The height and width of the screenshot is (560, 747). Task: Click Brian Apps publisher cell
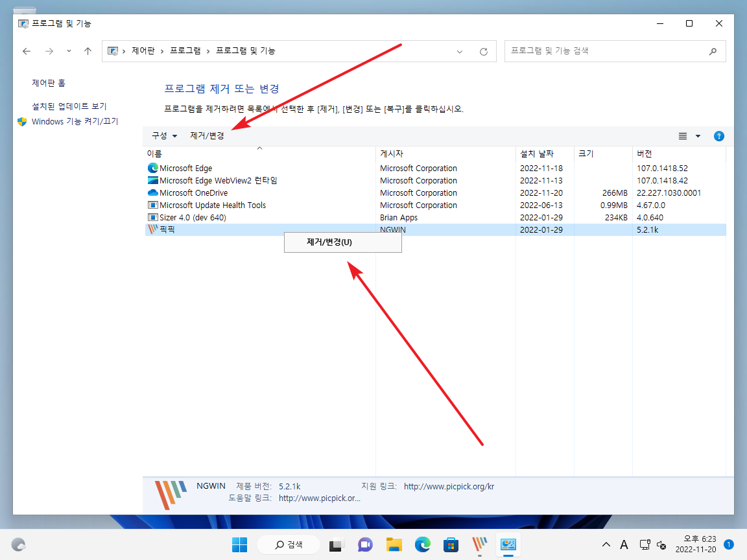pyautogui.click(x=399, y=218)
